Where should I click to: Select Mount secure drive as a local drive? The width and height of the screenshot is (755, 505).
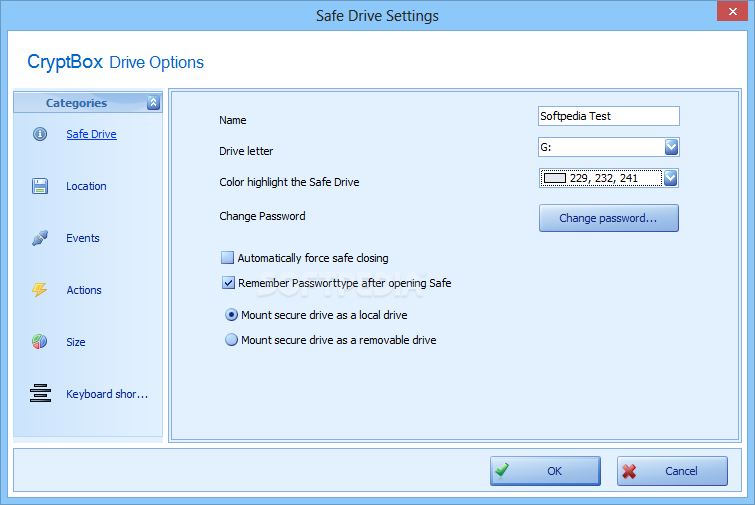(231, 315)
